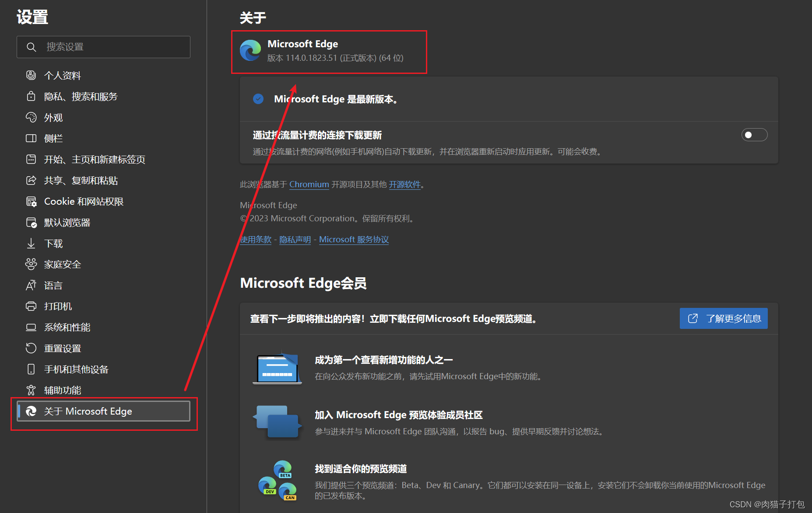Click the accessibility icon beside 辅助功能
The image size is (812, 513).
[x=31, y=390]
